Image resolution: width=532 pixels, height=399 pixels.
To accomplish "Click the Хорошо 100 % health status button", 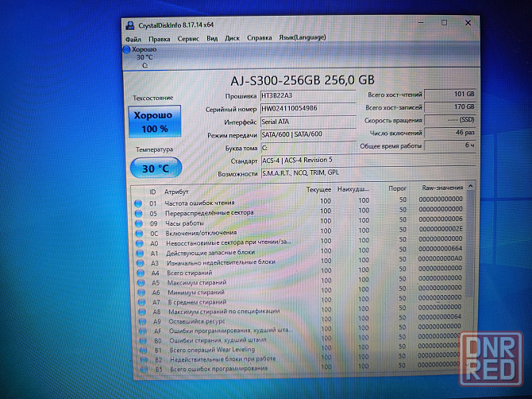I will tap(154, 122).
